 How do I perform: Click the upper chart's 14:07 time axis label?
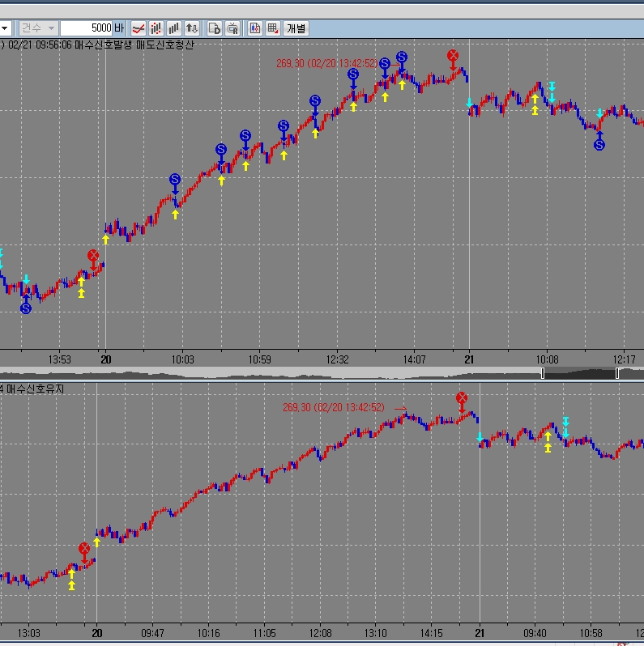[x=415, y=359]
